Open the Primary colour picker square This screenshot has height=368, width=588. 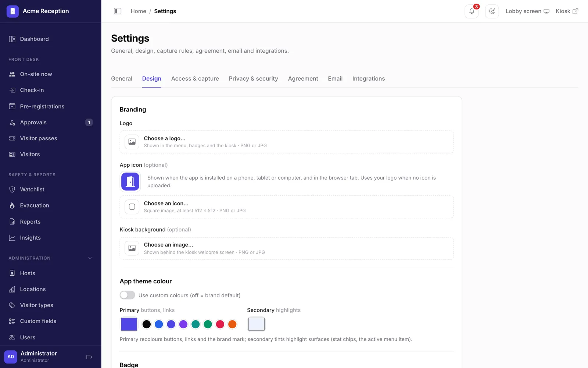click(x=129, y=324)
